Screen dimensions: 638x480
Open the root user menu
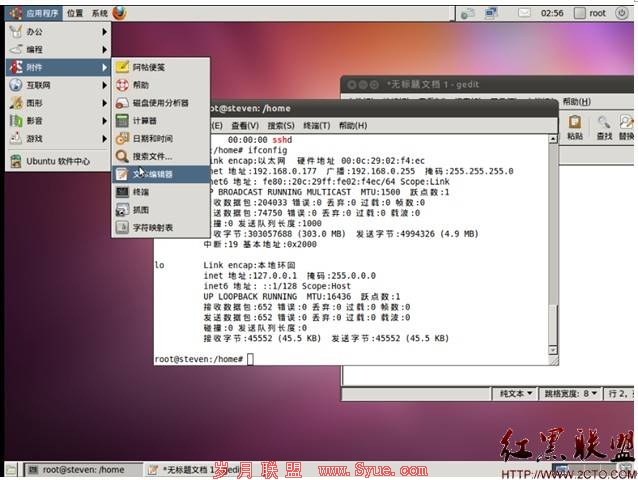point(590,13)
